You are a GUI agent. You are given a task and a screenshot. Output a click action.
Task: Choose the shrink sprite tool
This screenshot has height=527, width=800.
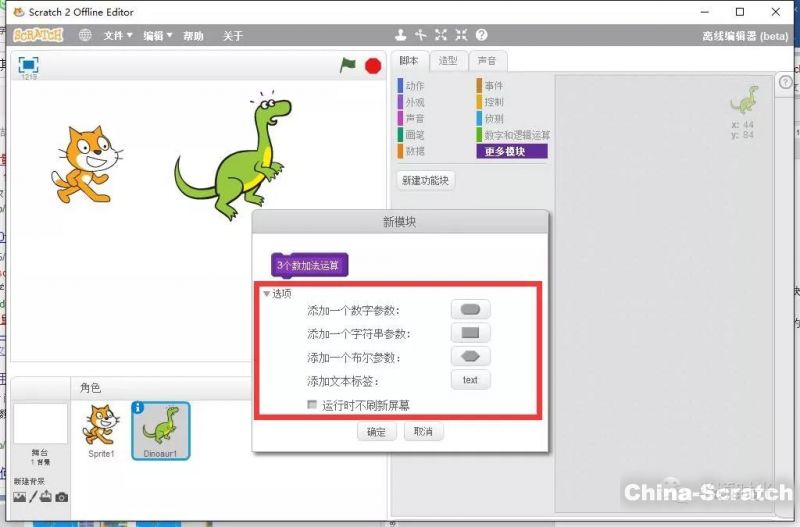point(461,36)
